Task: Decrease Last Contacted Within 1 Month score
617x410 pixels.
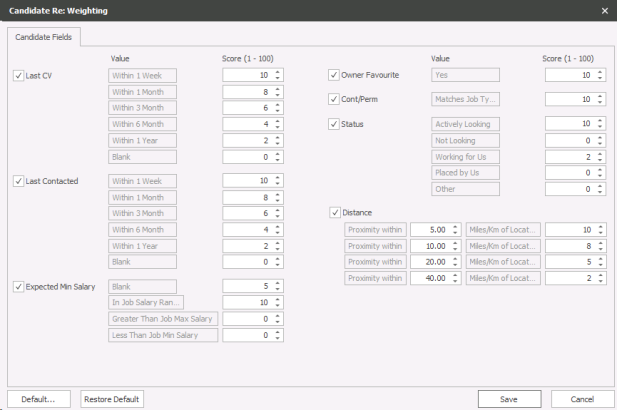Action: [x=277, y=201]
